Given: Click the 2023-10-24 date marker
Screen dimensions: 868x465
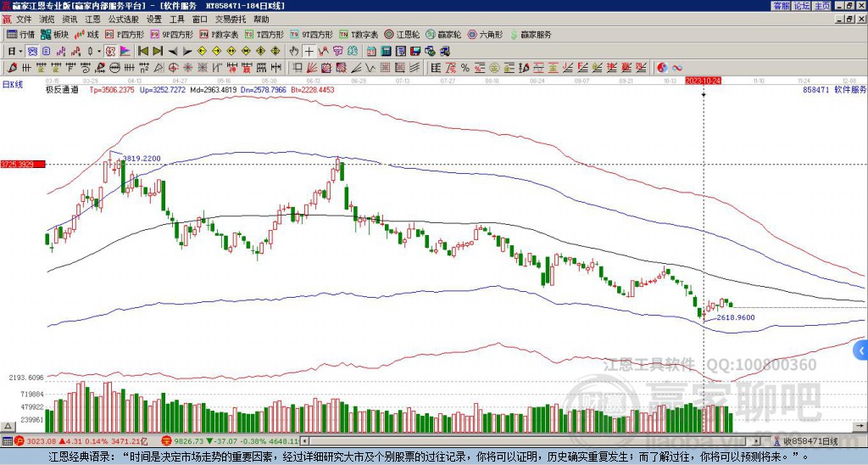Looking at the screenshot, I should point(703,81).
